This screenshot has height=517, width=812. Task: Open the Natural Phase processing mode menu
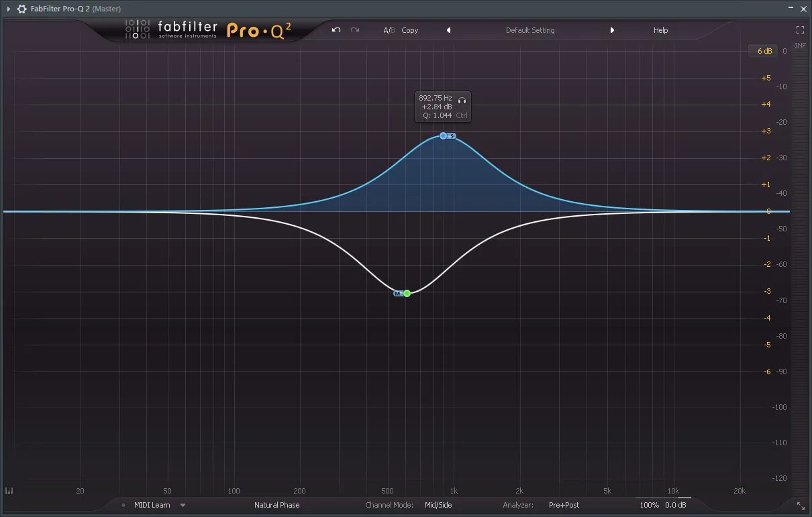pos(276,505)
